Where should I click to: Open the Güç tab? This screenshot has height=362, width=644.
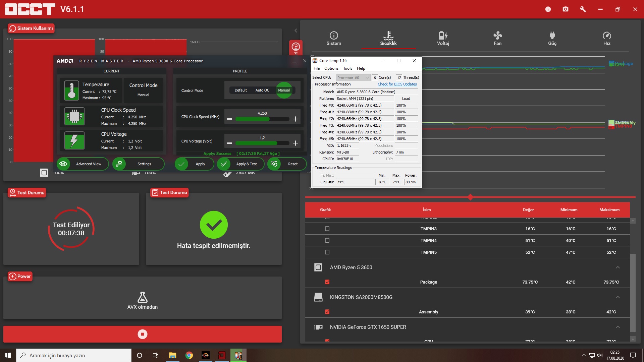(552, 39)
